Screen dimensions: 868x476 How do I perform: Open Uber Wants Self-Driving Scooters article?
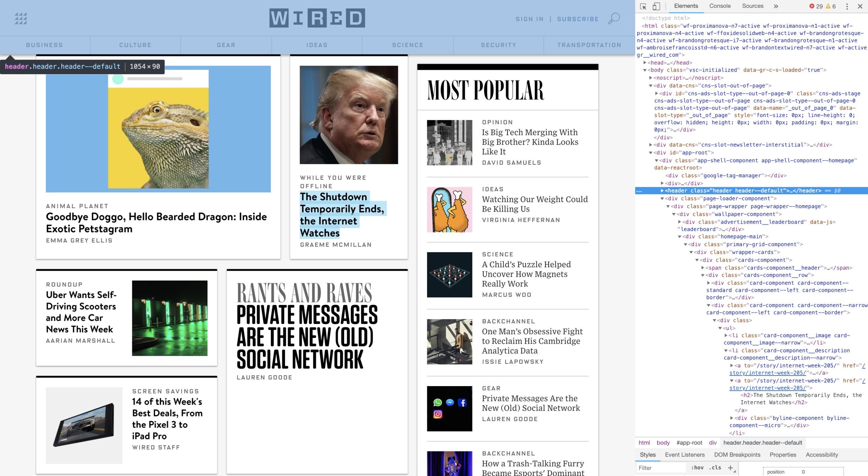[x=81, y=312]
